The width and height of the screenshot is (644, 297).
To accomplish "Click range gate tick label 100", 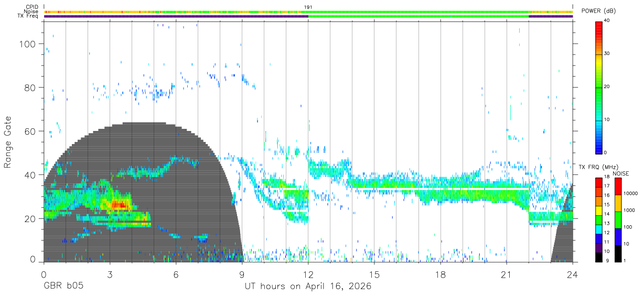I will click(28, 45).
